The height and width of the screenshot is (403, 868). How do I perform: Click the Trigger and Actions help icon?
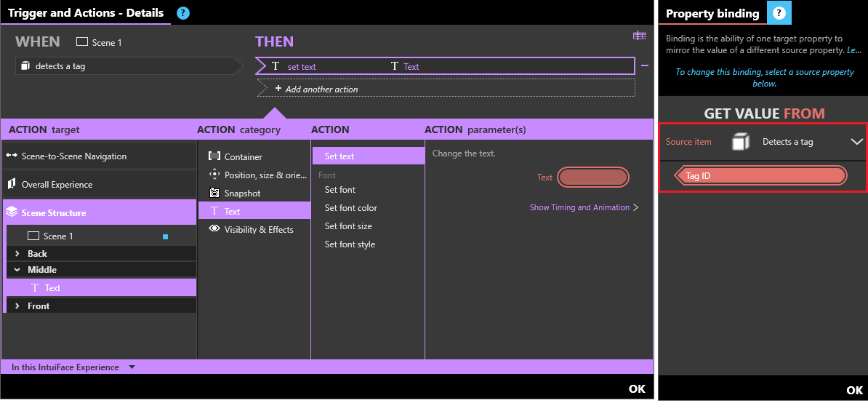pos(183,13)
